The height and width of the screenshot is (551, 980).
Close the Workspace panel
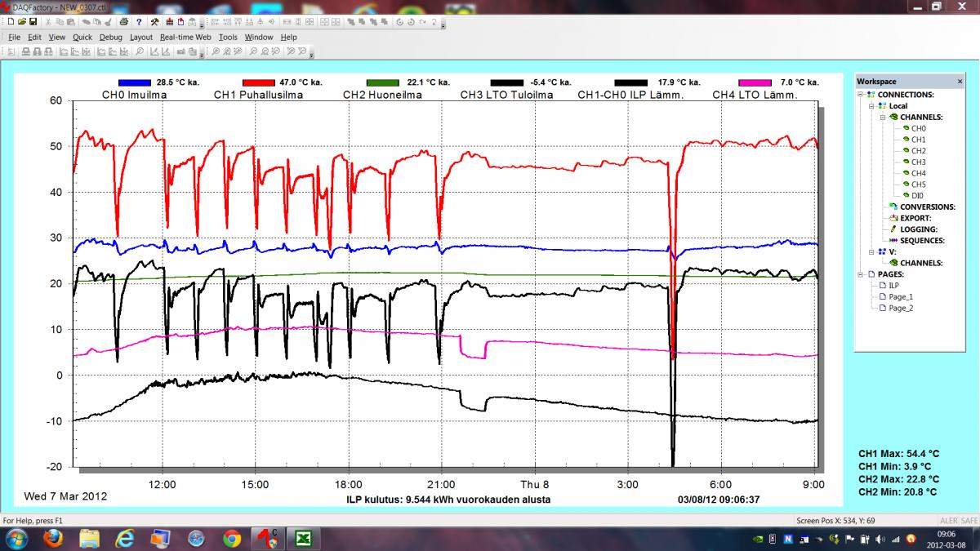tap(959, 82)
